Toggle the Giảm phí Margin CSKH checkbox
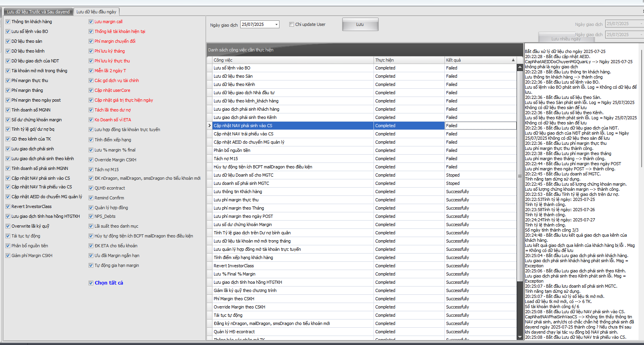The width and height of the screenshot is (644, 345). (x=8, y=256)
